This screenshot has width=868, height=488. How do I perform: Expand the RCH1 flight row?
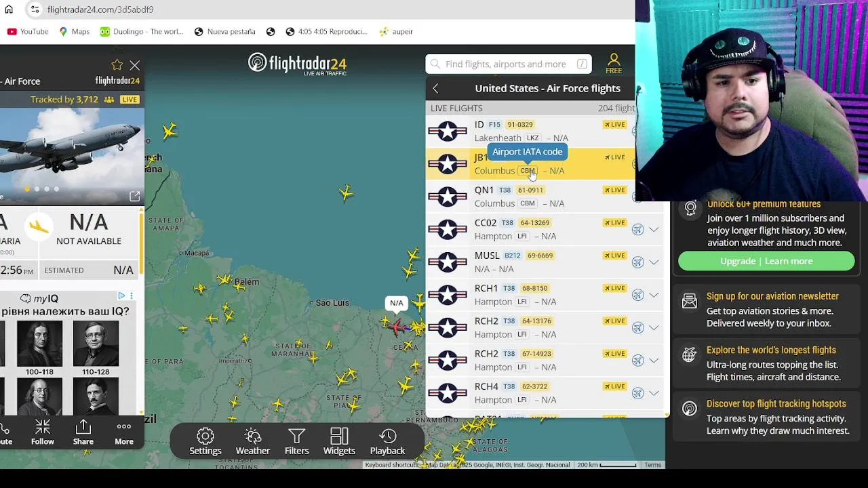(654, 295)
